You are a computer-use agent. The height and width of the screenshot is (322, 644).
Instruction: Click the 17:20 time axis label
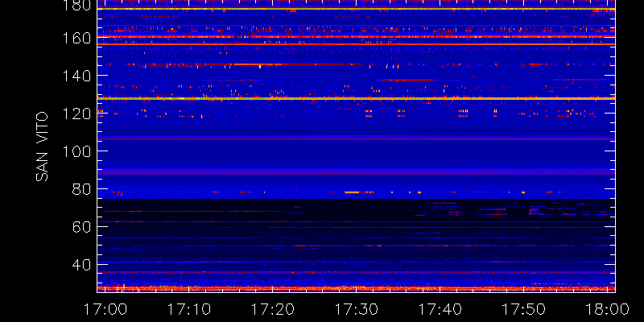pyautogui.click(x=271, y=309)
